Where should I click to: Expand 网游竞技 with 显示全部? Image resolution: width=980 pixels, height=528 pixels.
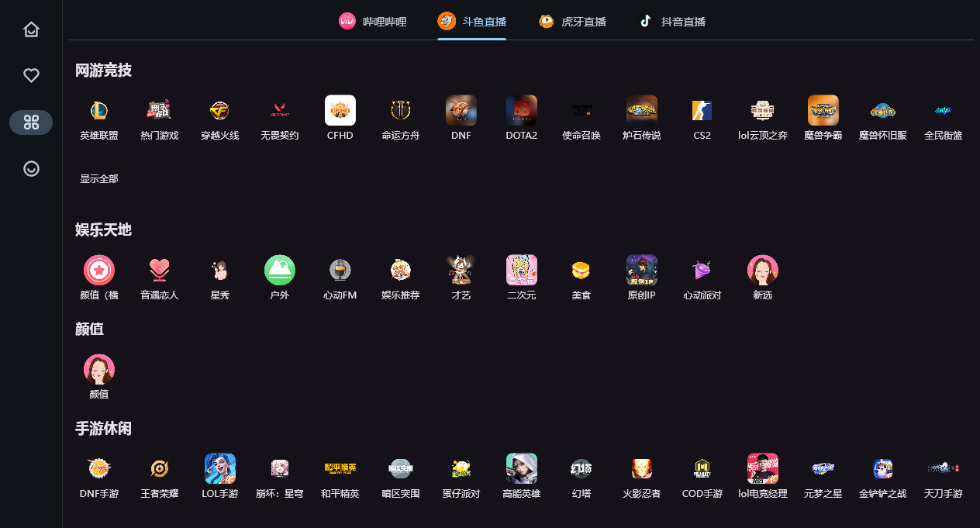[x=99, y=179]
